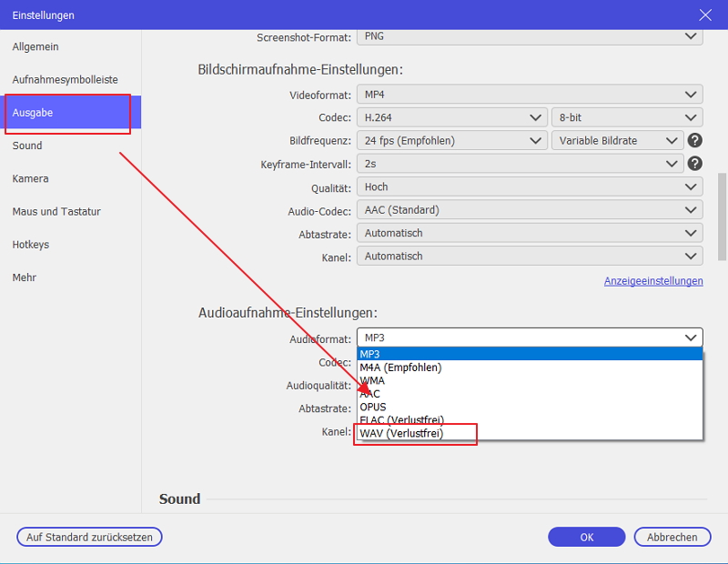Screen dimensions: 728x564
Task: Select WAV (Verlustfrei) from the list
Action: [x=401, y=434]
